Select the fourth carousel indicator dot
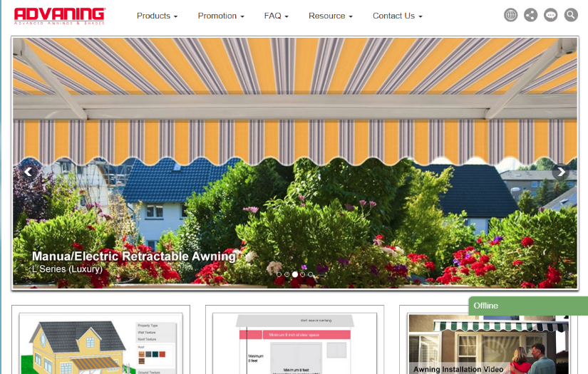 click(303, 275)
